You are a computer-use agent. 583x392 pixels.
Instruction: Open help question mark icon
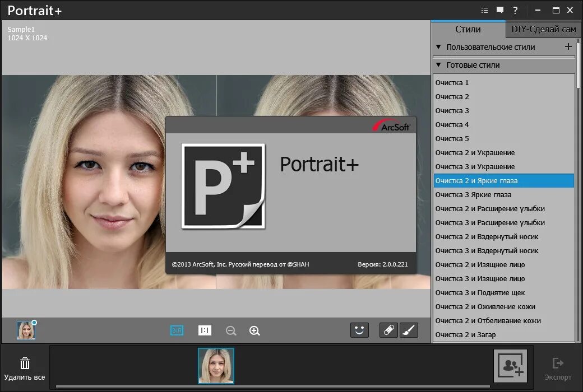pos(515,11)
